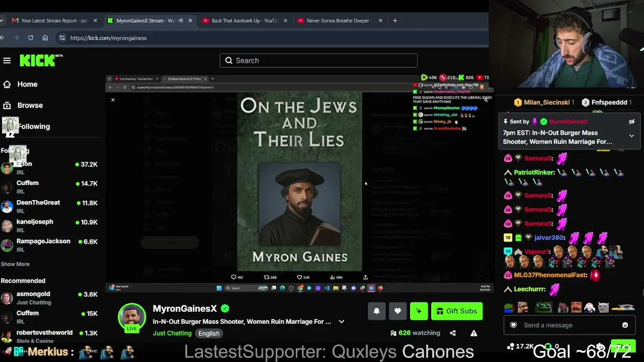Follow the channel with the heart button
644x362 pixels.
[x=397, y=311]
